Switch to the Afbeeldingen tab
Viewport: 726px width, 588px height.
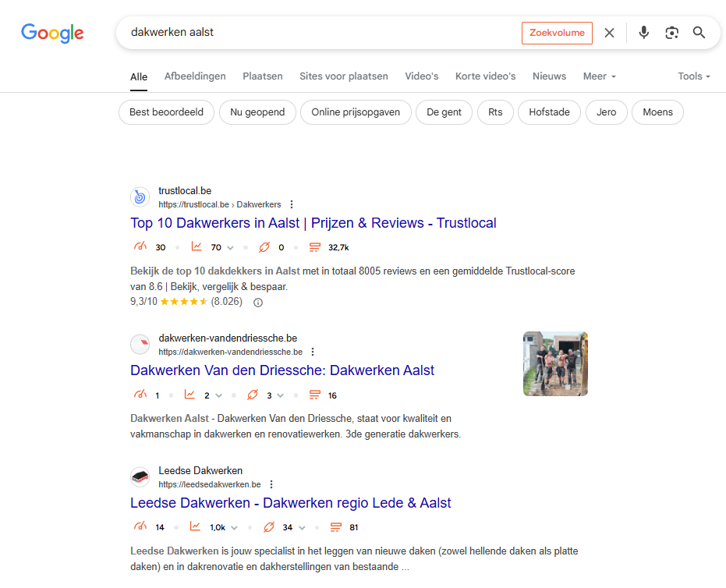coord(195,76)
